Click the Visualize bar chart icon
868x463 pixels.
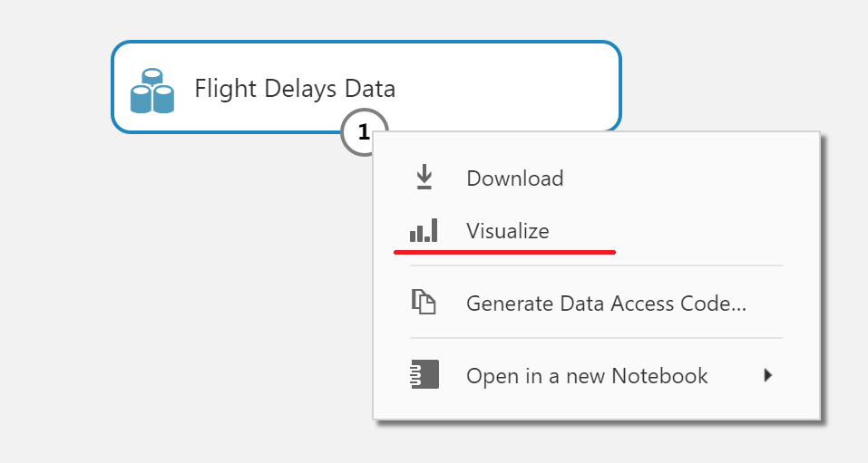pos(424,231)
